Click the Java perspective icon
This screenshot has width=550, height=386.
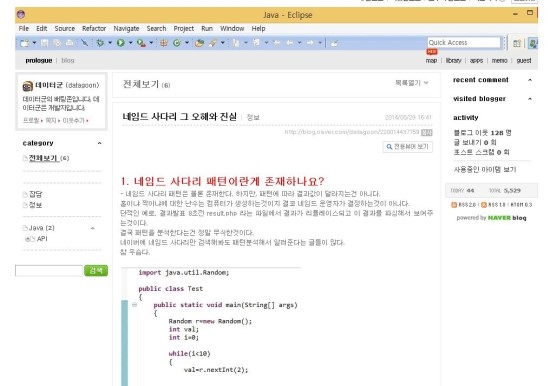tap(533, 43)
